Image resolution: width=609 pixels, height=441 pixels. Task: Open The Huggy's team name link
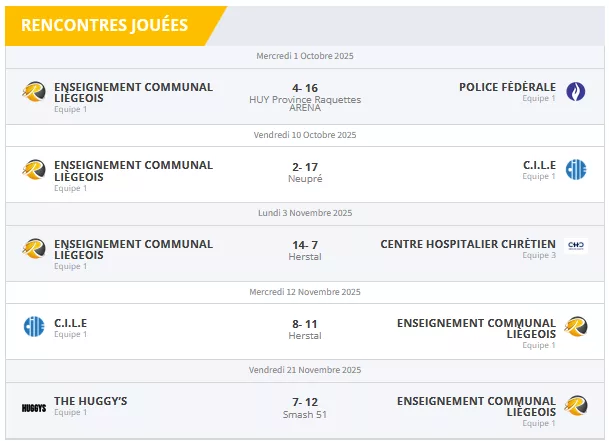[x=91, y=401]
